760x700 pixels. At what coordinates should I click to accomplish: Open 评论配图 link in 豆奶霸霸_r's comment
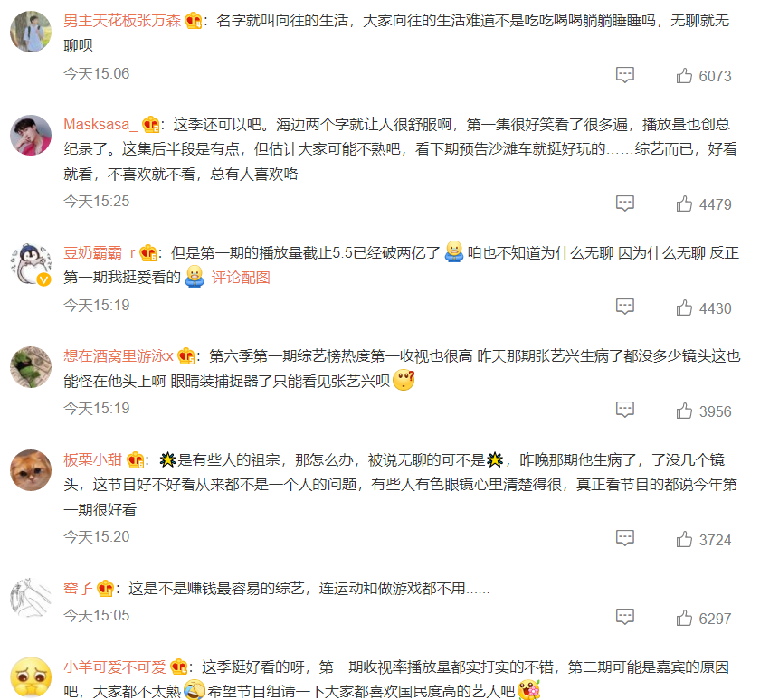(241, 278)
